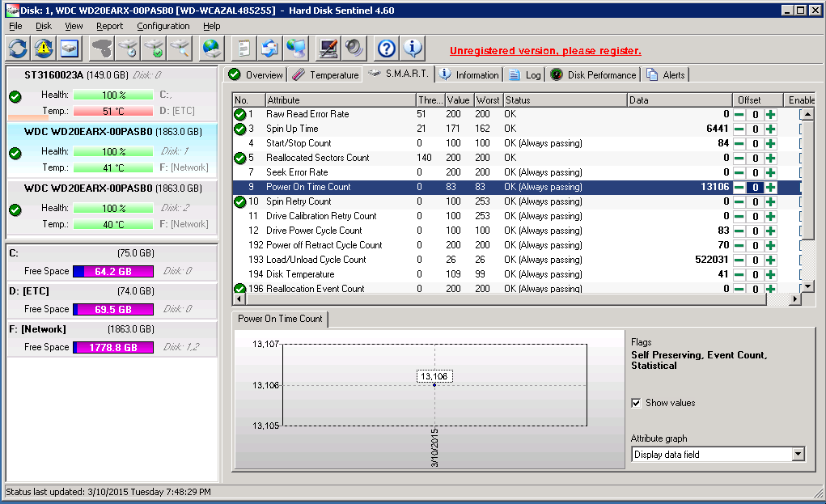Open the Log tab
Image resolution: width=826 pixels, height=504 pixels.
point(525,74)
